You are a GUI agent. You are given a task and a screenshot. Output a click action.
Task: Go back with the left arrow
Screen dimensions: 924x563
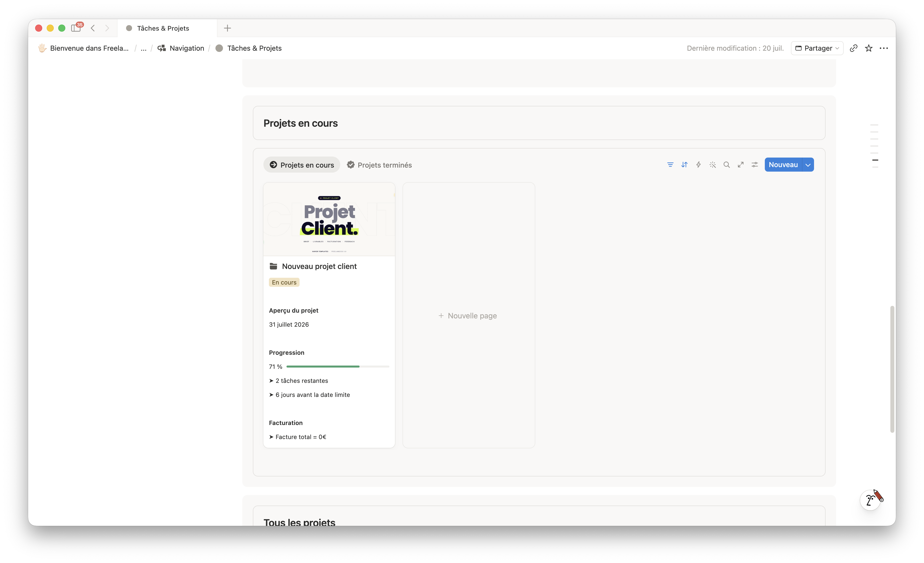pos(93,28)
